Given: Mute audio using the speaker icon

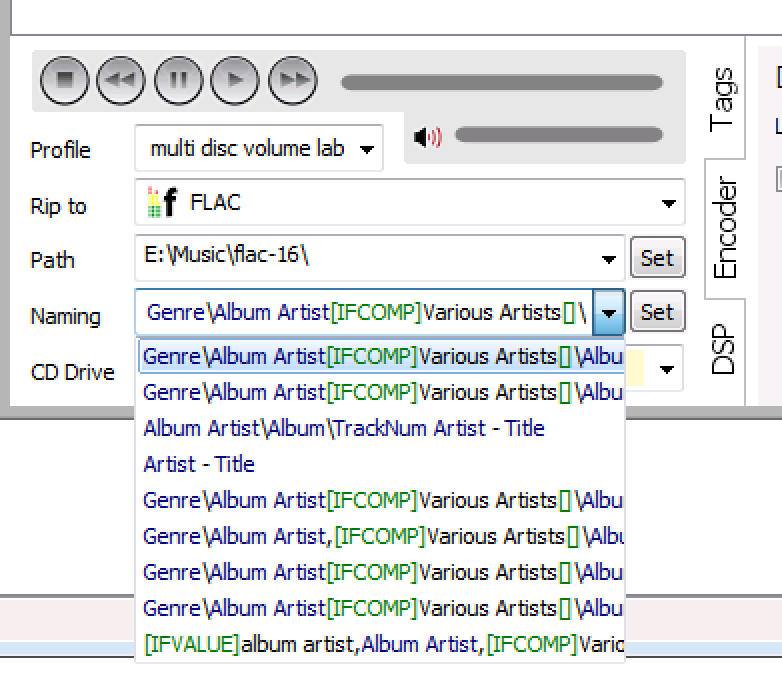Looking at the screenshot, I should tap(427, 137).
